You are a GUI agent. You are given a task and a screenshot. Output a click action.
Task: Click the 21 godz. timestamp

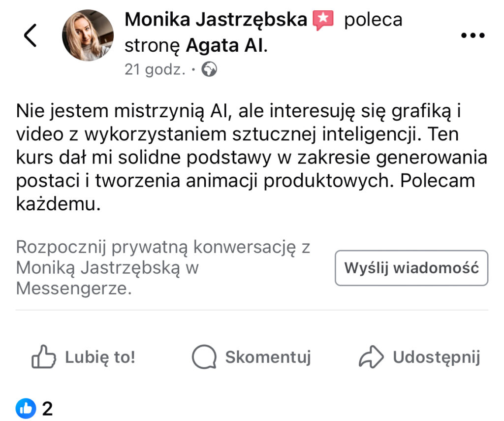tap(155, 70)
